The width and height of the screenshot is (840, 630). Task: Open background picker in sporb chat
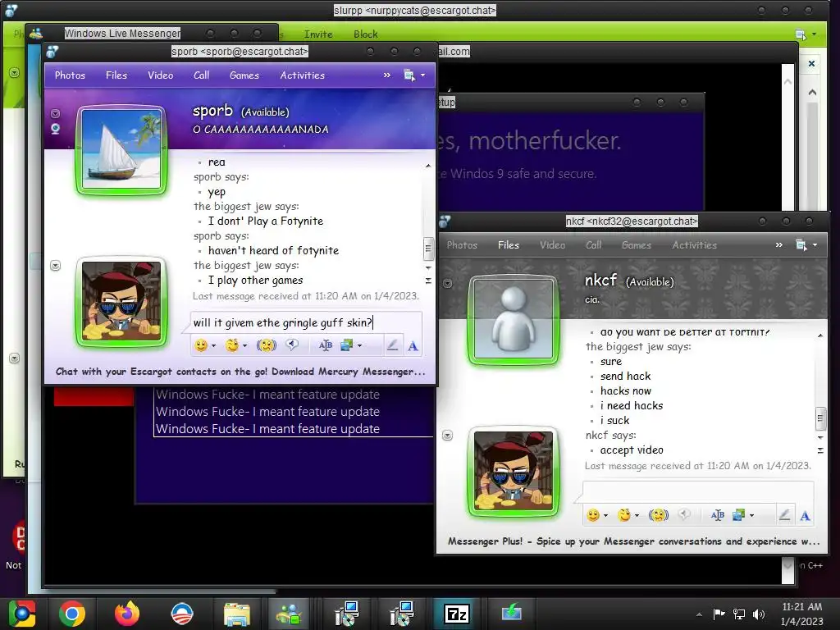tap(347, 345)
